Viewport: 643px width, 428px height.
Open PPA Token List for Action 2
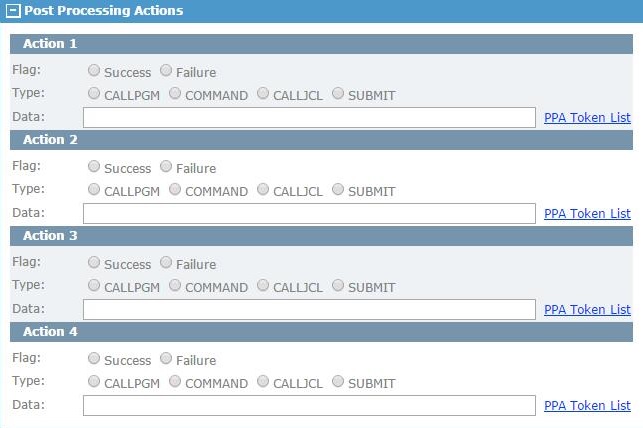[587, 214]
